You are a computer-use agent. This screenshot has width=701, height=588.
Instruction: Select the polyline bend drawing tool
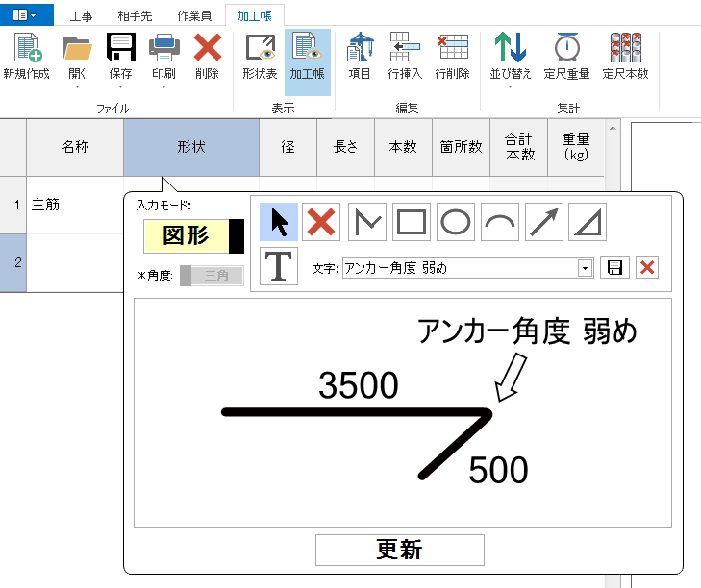click(366, 222)
